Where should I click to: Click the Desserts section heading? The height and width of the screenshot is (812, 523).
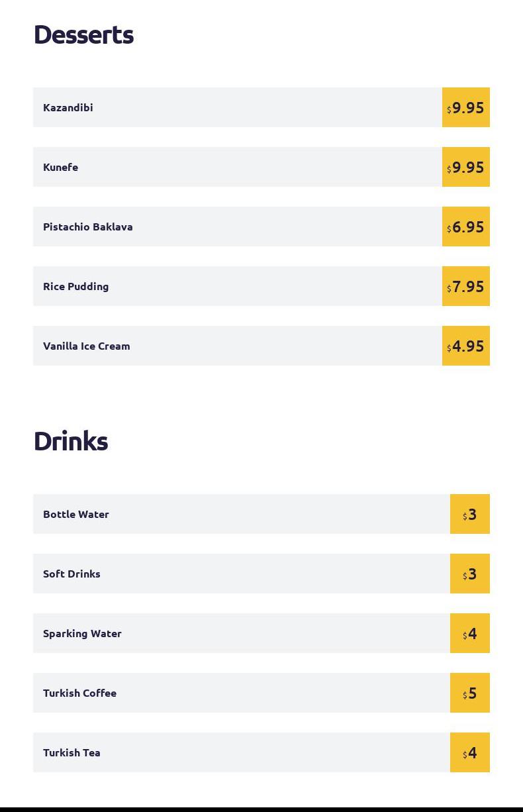click(84, 34)
